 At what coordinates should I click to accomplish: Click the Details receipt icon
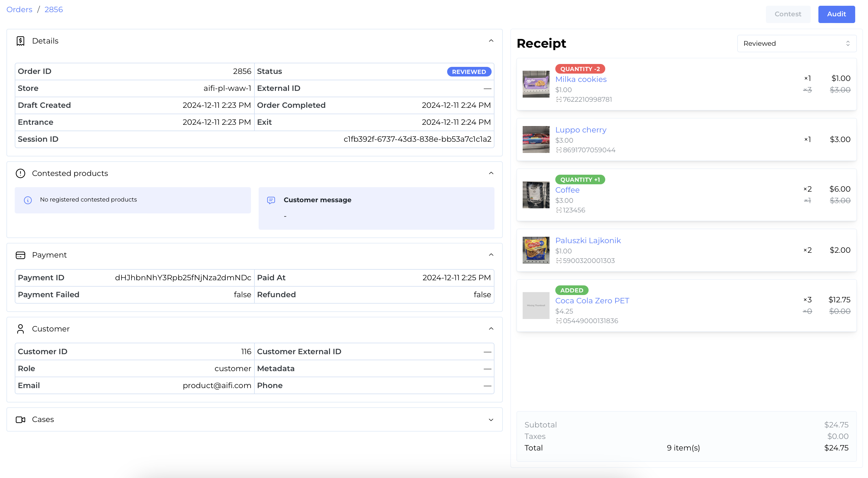coord(20,41)
